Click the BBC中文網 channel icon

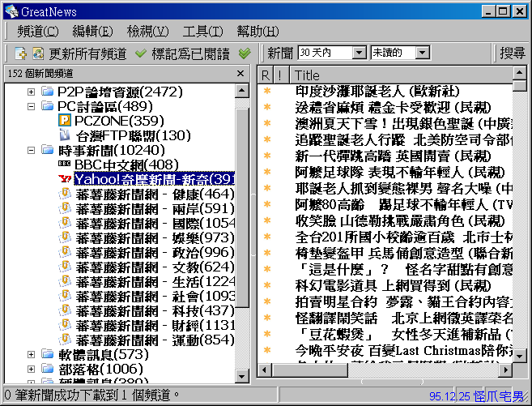[65, 164]
